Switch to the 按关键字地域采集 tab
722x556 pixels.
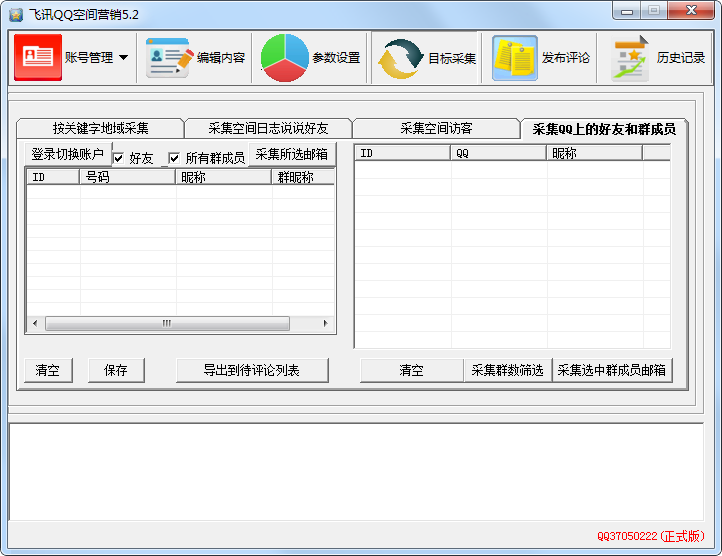click(100, 128)
